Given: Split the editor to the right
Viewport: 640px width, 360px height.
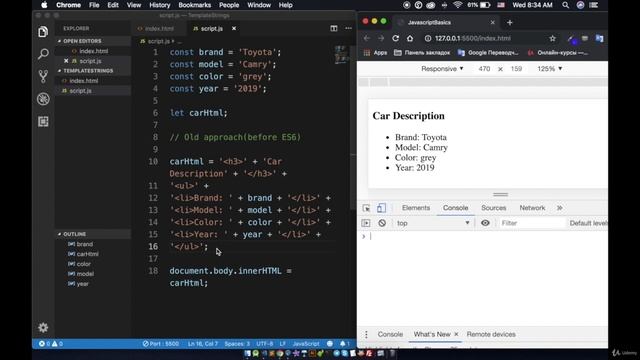Looking at the screenshot, I should point(334,28).
